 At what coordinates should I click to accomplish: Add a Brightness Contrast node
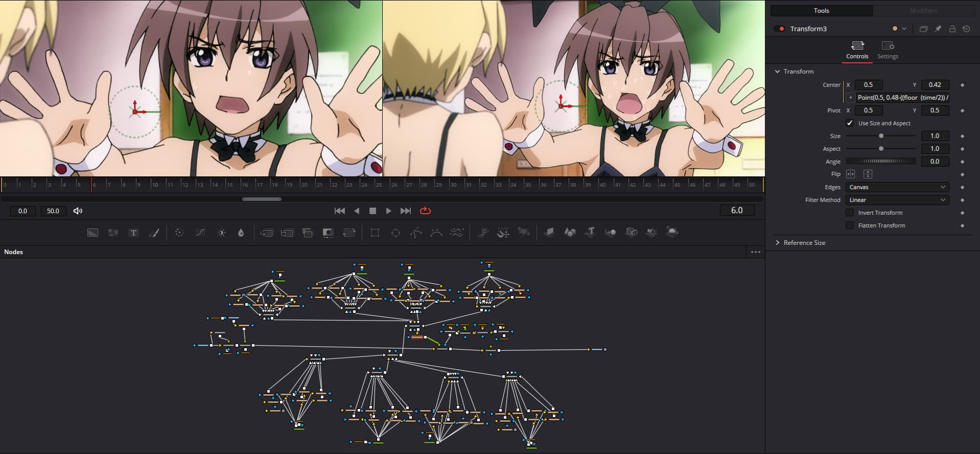click(x=221, y=233)
